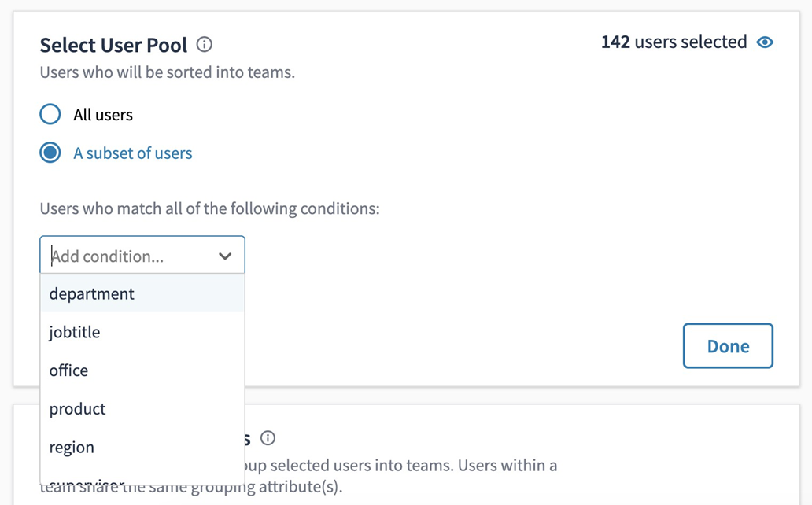Click the A subset of users label
This screenshot has width=812, height=505.
coord(133,153)
